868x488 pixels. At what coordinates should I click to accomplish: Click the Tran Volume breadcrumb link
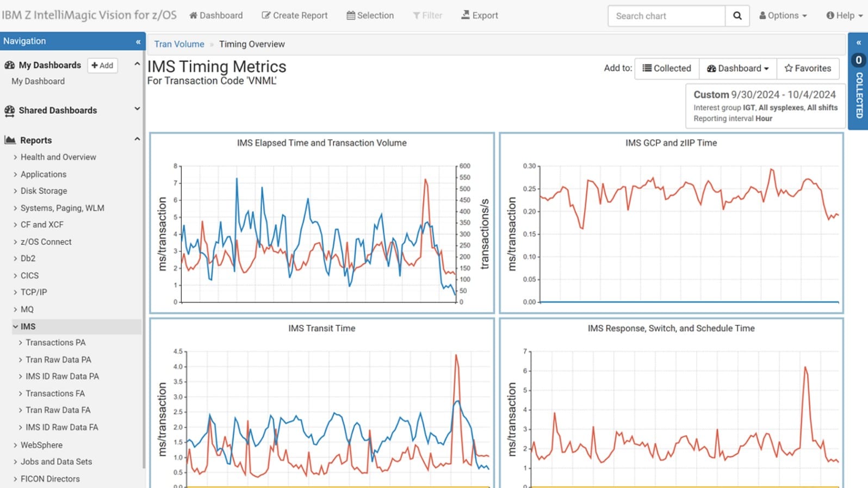179,44
